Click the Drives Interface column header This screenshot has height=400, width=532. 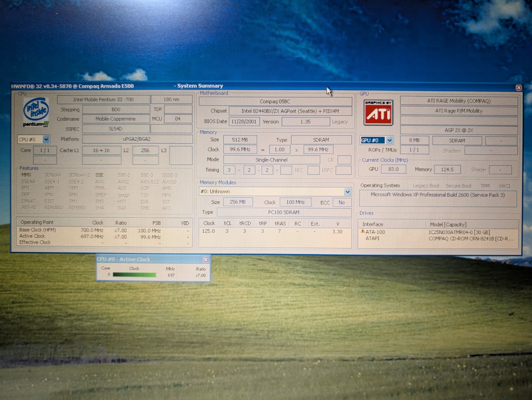(x=393, y=225)
